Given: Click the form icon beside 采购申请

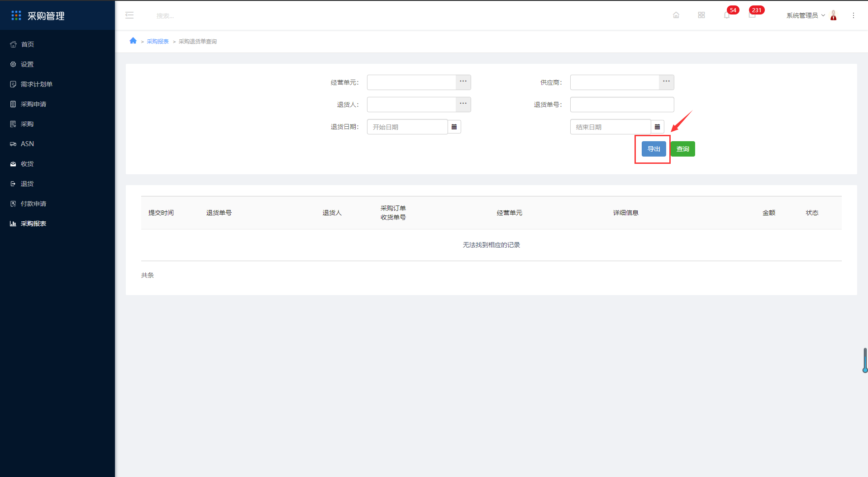Looking at the screenshot, I should 13,104.
